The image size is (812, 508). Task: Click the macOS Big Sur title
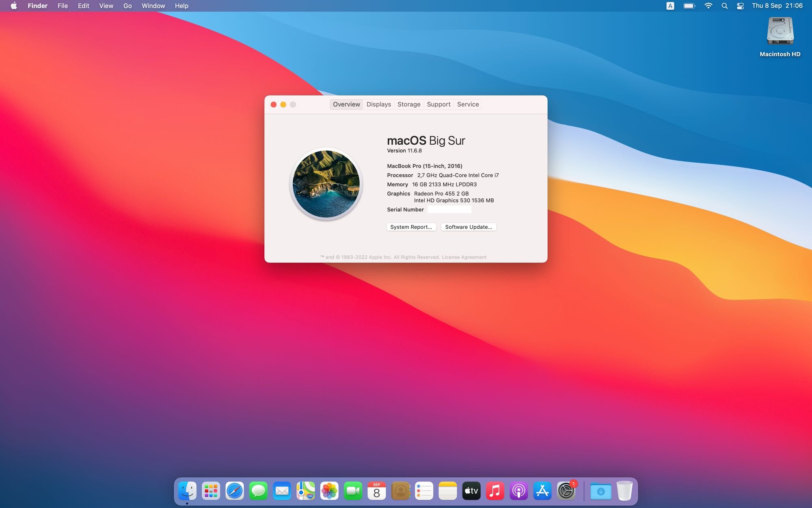click(x=426, y=141)
